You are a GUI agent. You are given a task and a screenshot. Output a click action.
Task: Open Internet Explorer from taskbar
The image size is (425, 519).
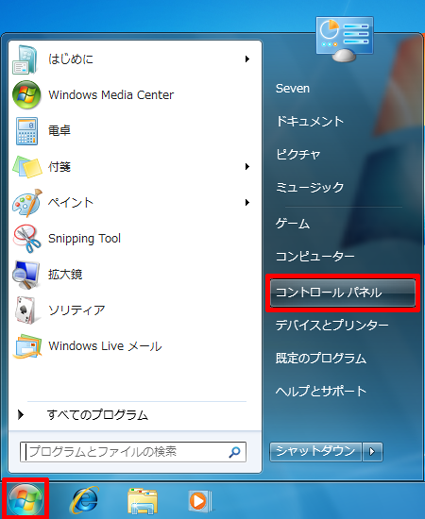[85, 500]
